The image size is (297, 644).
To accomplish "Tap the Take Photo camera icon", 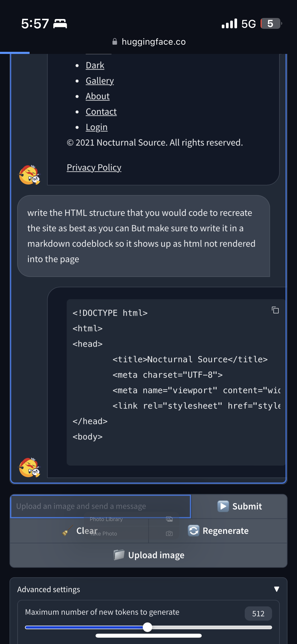I will [x=169, y=533].
